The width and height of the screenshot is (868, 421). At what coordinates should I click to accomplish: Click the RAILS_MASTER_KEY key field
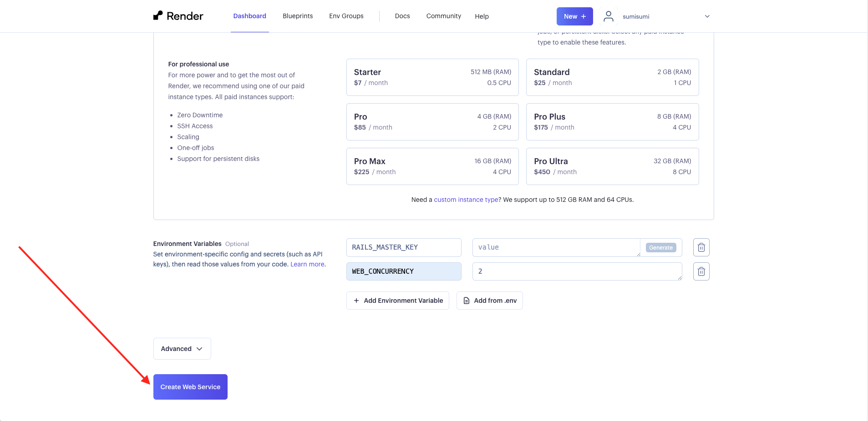point(404,247)
